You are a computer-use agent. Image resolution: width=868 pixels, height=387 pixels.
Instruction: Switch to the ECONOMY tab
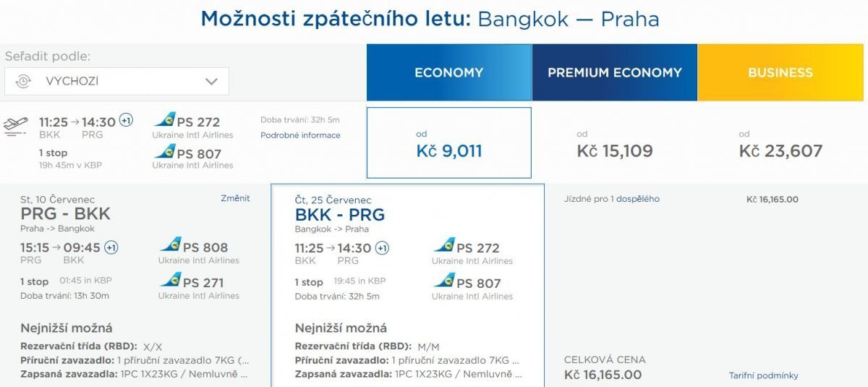click(448, 72)
